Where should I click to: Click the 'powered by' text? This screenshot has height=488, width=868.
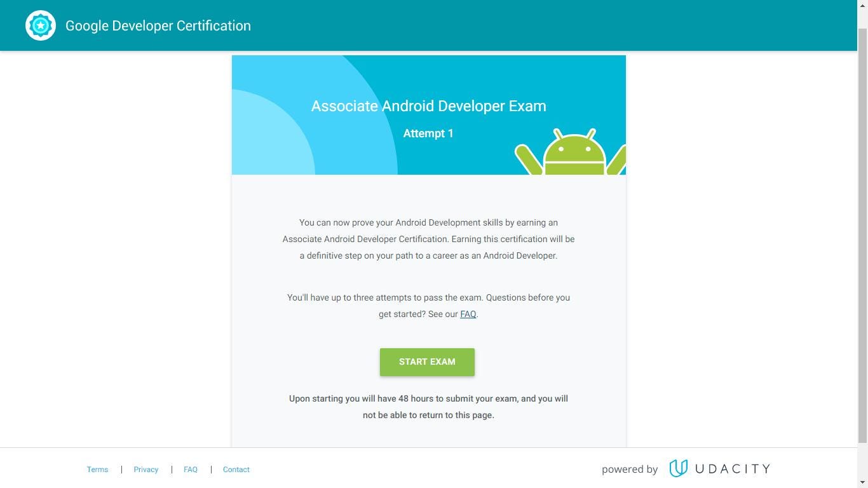pos(630,470)
